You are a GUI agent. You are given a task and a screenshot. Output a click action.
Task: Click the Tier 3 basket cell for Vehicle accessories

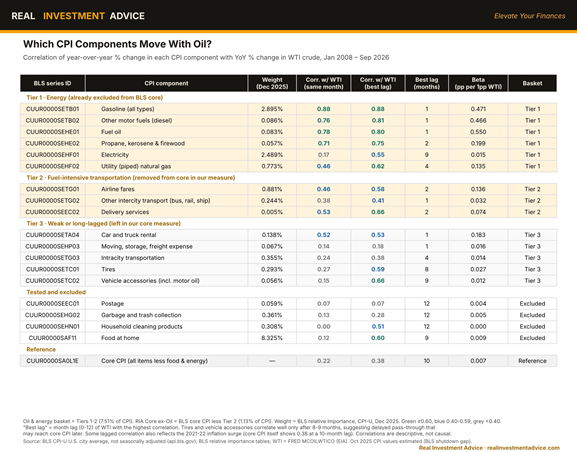[532, 280]
